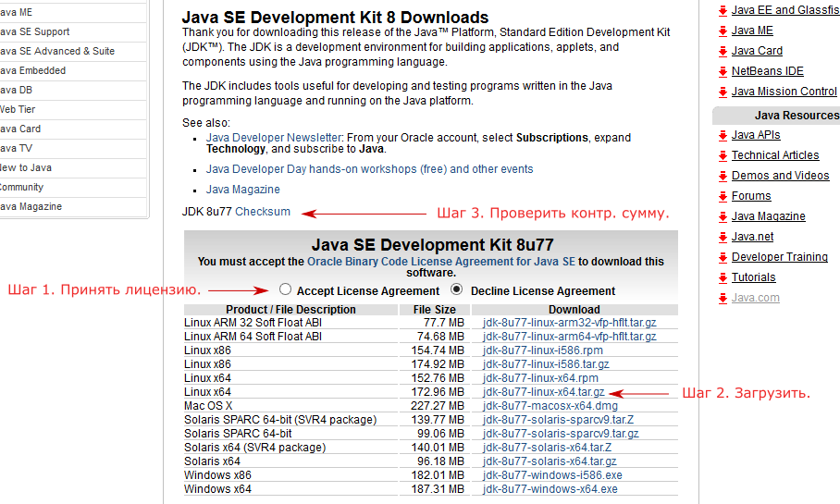Click red download icon beside Java ME
Viewport: 840px width, 504px height.
pos(723,31)
